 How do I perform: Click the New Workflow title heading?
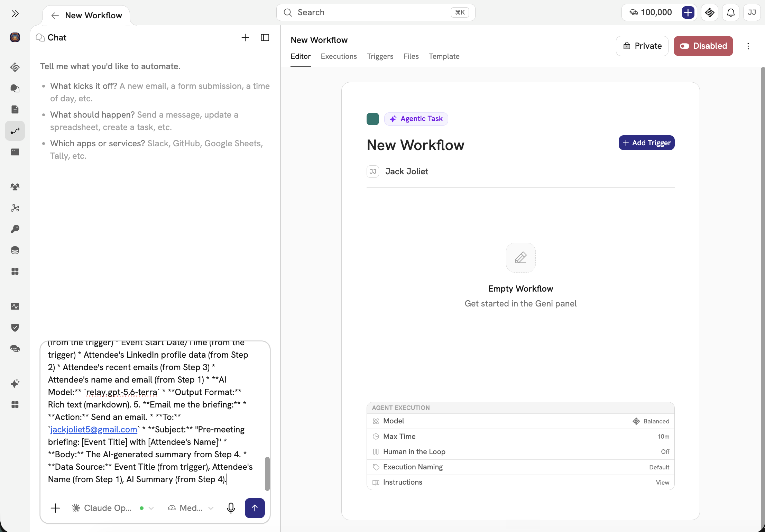(x=415, y=145)
